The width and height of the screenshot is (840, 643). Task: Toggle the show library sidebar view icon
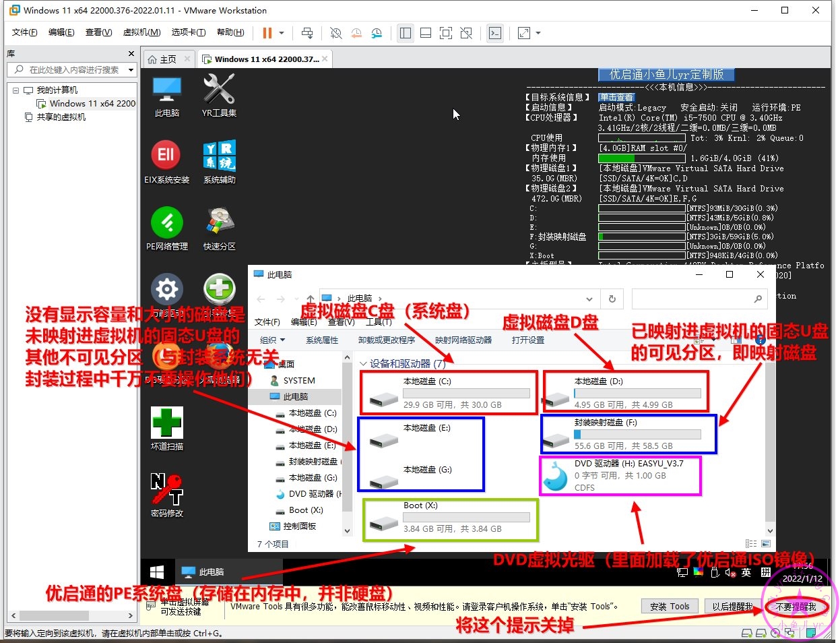[406, 32]
